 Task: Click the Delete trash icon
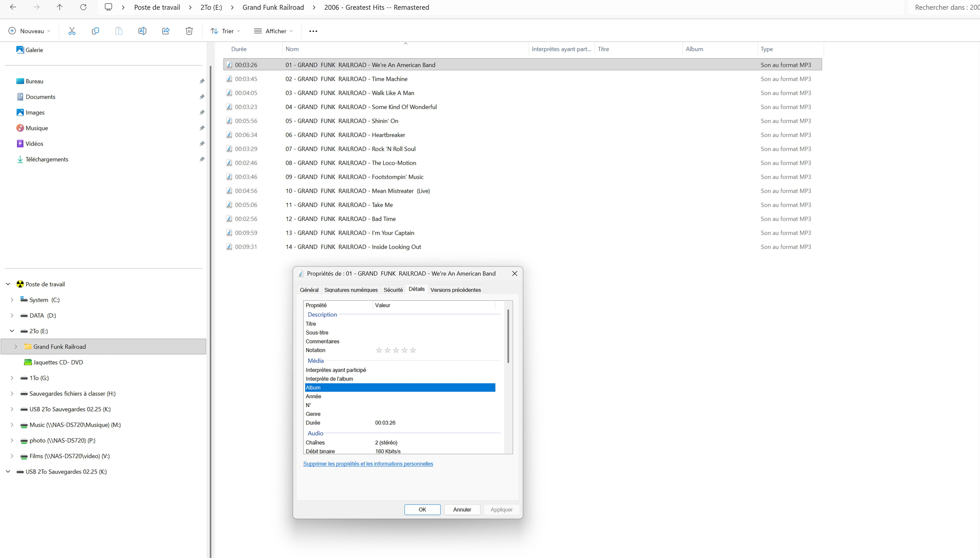coord(189,31)
